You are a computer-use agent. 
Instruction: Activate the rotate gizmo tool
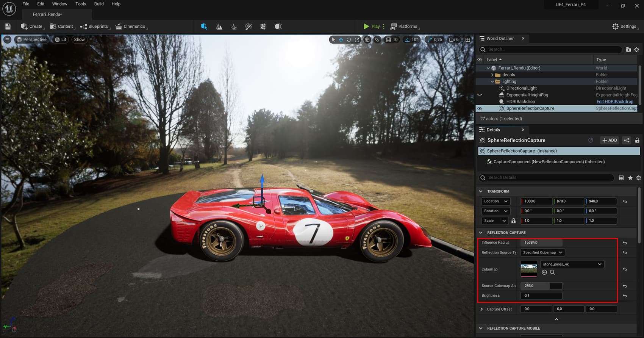[x=349, y=39]
